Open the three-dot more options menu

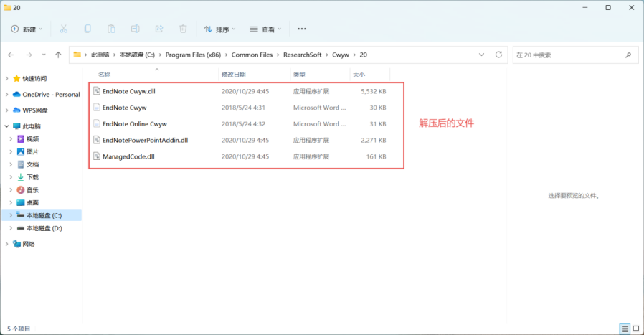pyautogui.click(x=302, y=29)
